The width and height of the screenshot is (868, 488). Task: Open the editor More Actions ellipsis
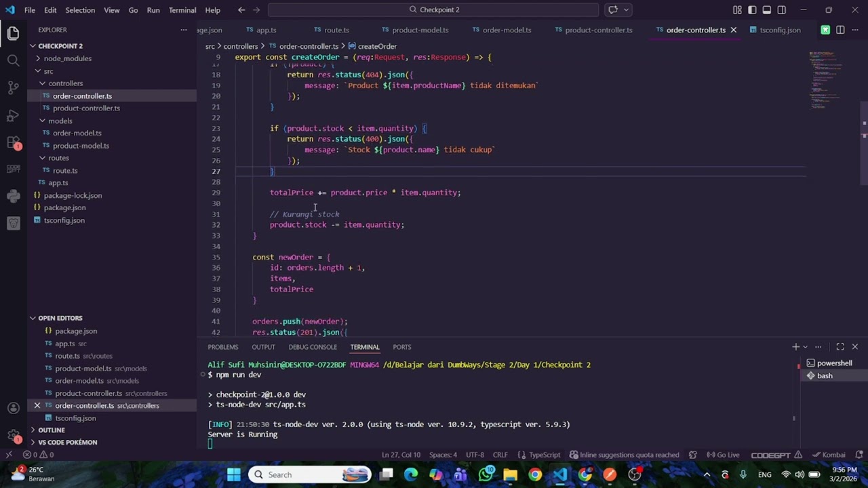coord(855,30)
